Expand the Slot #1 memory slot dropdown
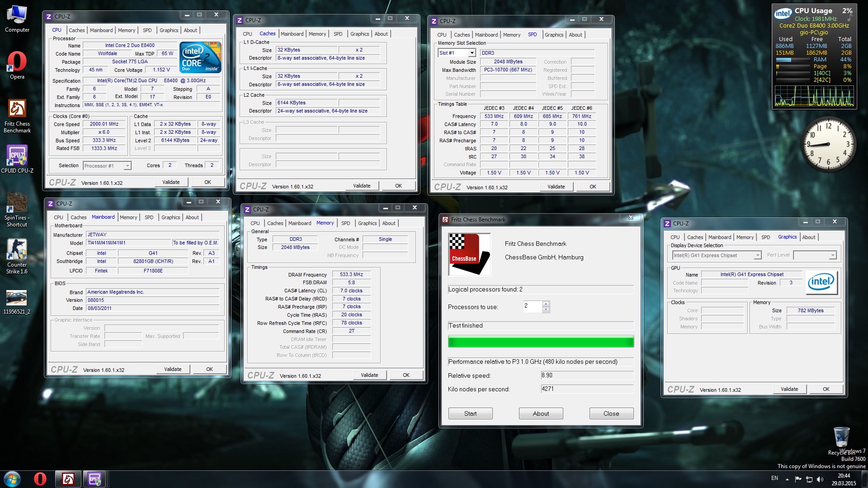The image size is (868, 488). coord(472,53)
